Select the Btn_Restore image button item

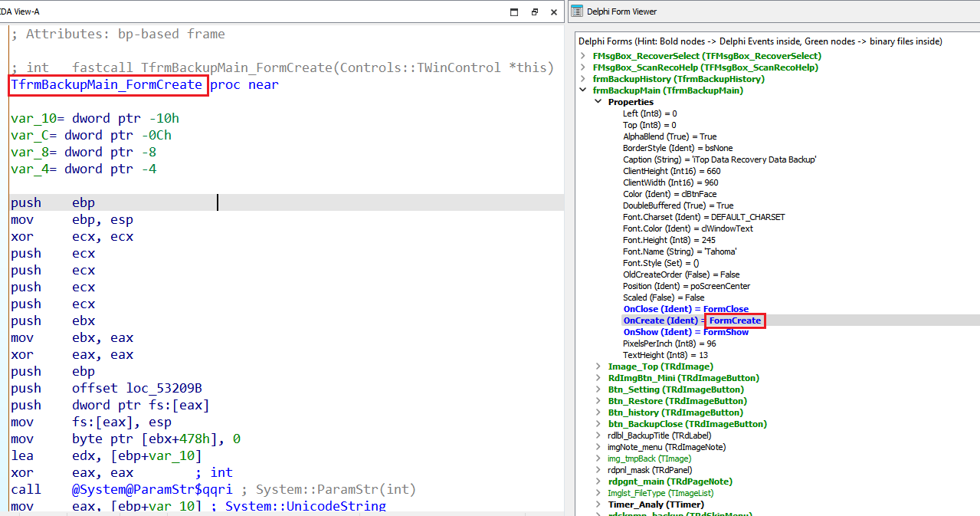[x=677, y=401]
